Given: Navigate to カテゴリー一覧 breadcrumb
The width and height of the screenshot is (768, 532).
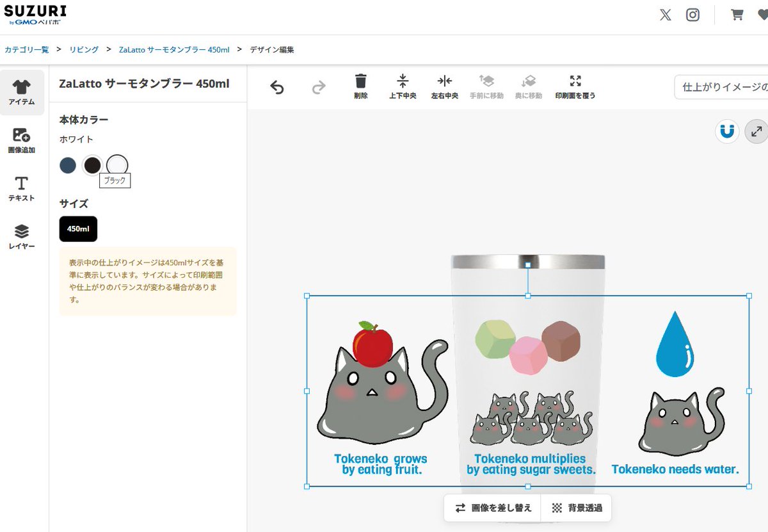Looking at the screenshot, I should click(x=27, y=49).
